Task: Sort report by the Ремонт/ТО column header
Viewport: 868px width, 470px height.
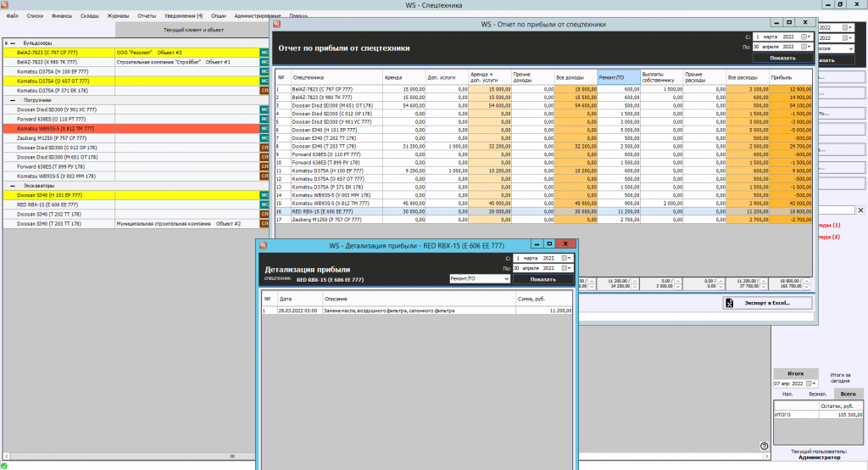Action: point(619,77)
